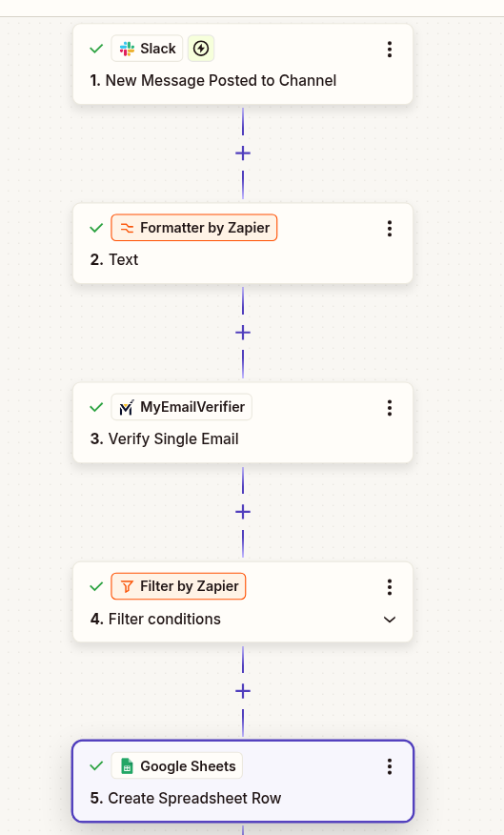504x835 pixels.
Task: Click the Formatter step's green checkmark
Action: coord(96,228)
